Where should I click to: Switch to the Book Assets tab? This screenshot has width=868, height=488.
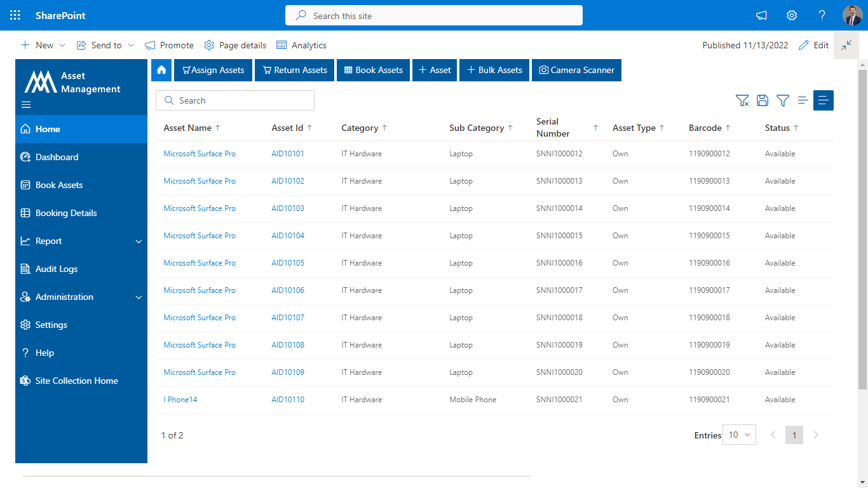[x=373, y=70]
